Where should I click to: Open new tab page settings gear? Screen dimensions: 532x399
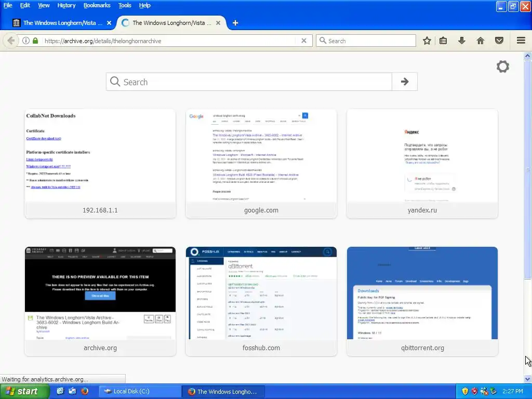pyautogui.click(x=503, y=66)
